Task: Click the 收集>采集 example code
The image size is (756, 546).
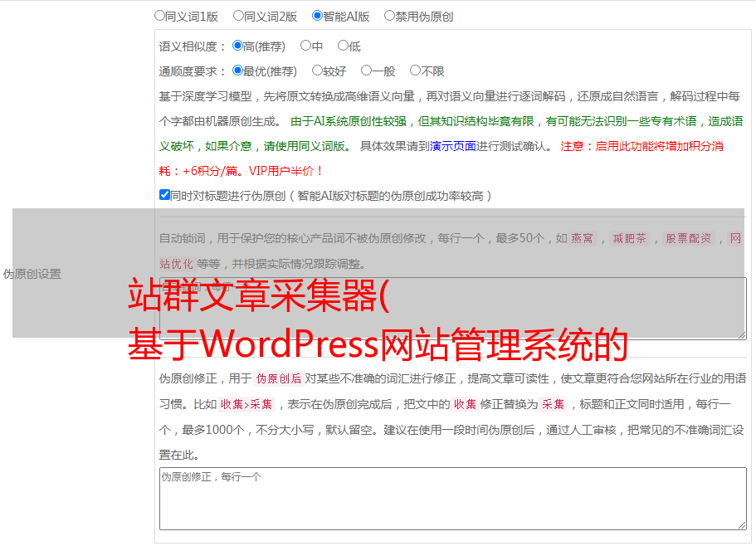Action: click(246, 404)
